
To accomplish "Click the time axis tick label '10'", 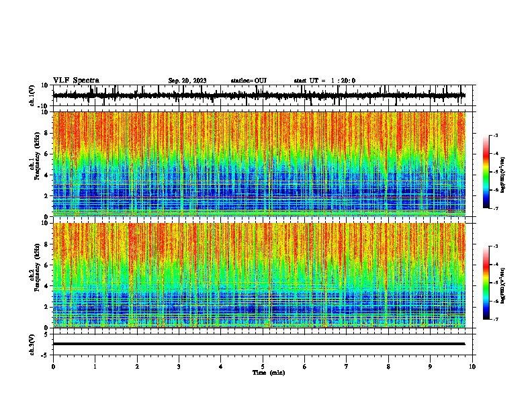I will click(x=472, y=367).
